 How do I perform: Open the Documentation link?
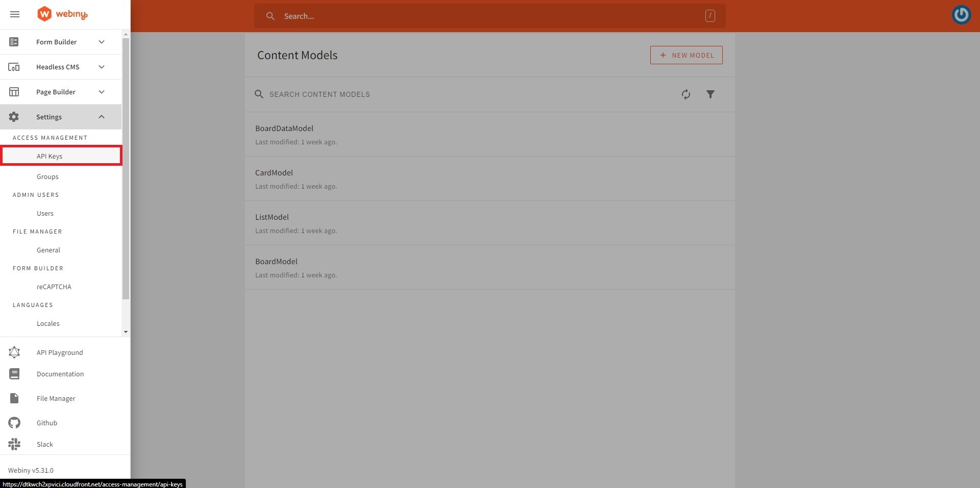pos(60,374)
